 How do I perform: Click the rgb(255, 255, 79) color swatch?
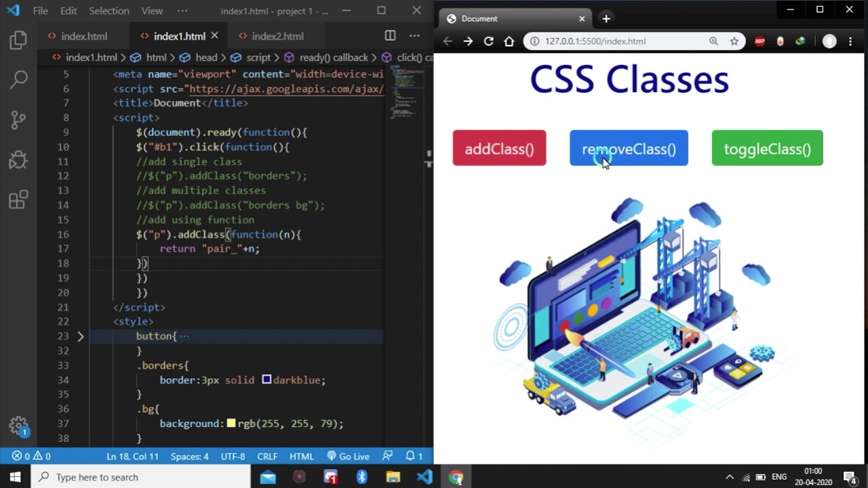[x=231, y=423]
